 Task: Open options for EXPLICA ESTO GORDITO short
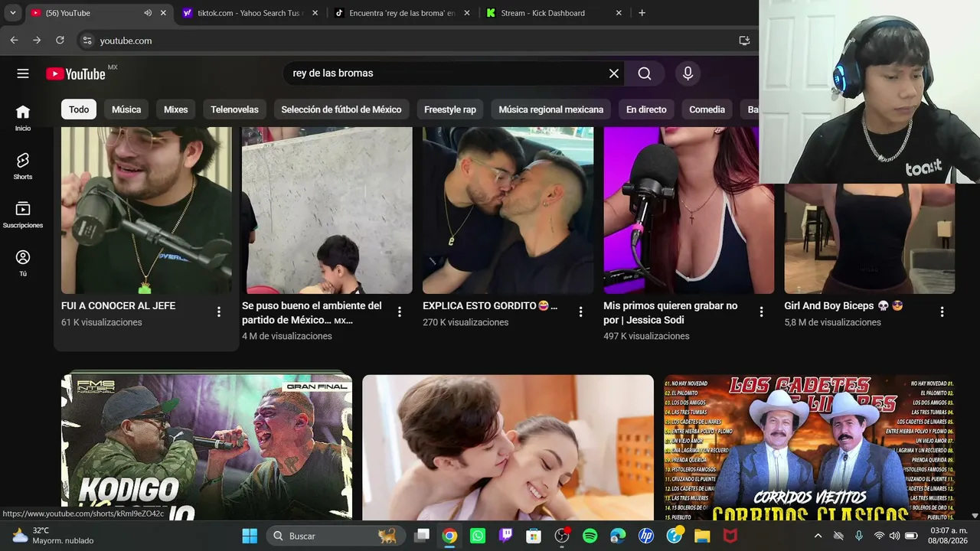pos(580,312)
